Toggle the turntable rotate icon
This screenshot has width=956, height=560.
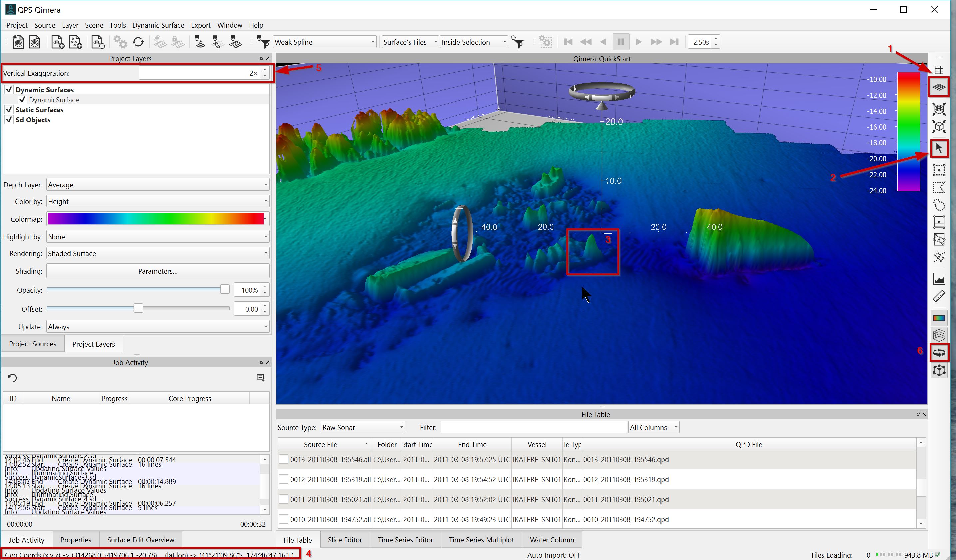(939, 352)
